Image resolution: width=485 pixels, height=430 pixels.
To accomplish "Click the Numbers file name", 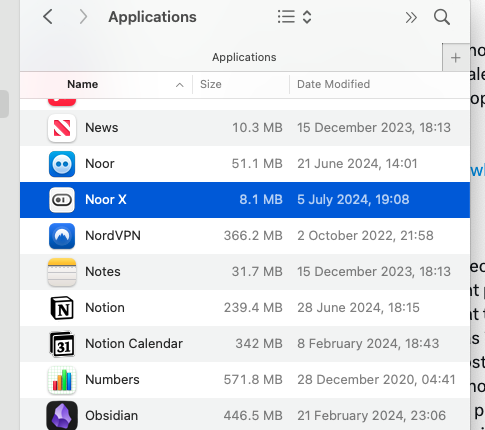I will (x=112, y=380).
